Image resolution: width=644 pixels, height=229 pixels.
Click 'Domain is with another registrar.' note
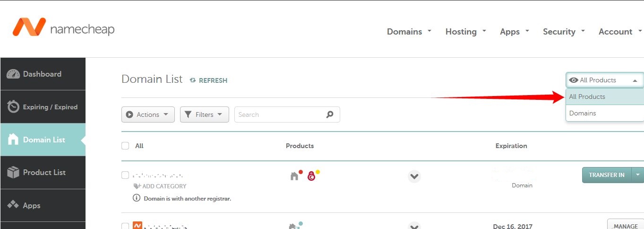click(x=187, y=199)
